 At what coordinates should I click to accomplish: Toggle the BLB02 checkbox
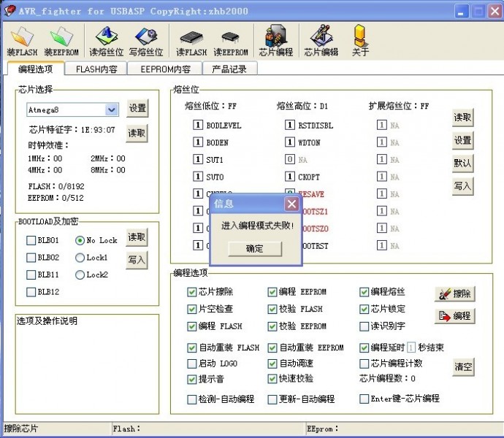(31, 258)
